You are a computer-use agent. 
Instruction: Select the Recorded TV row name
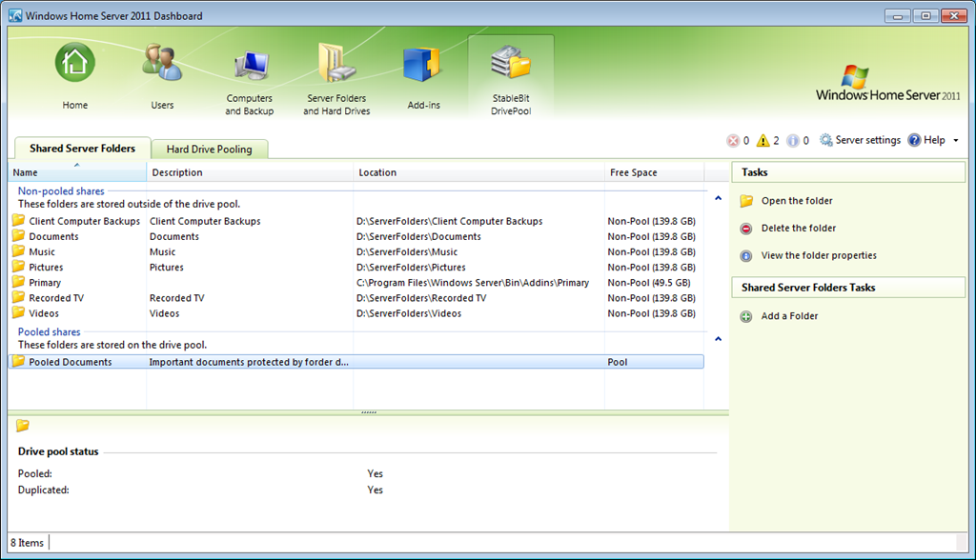point(56,298)
